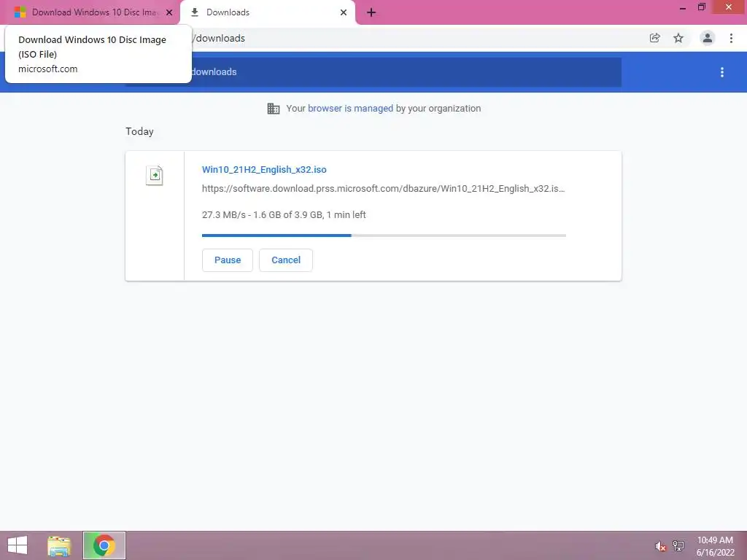
Task: Click the network status tray icon
Action: pos(678,545)
